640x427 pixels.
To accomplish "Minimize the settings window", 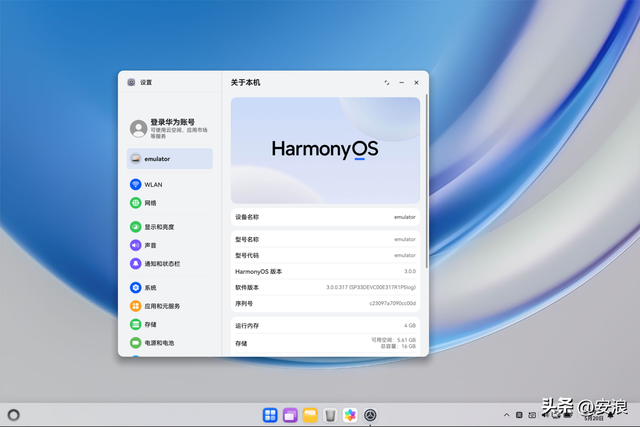I will click(402, 82).
